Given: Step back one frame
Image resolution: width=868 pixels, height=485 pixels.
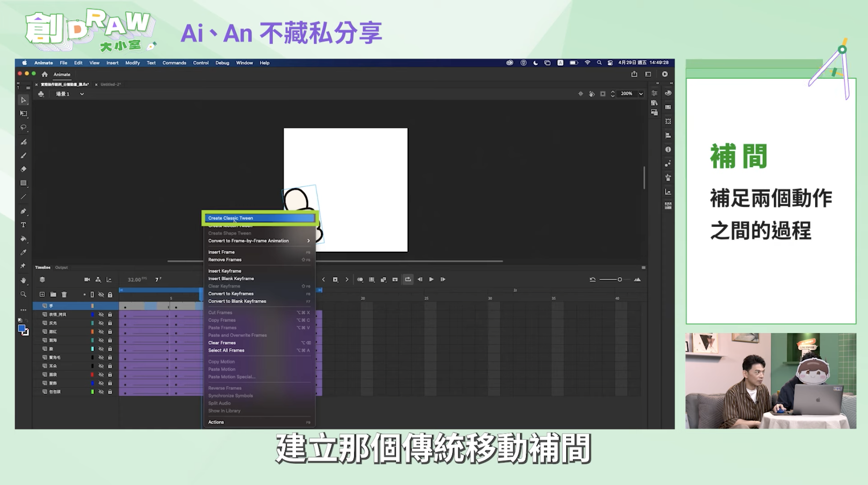Looking at the screenshot, I should tap(420, 280).
